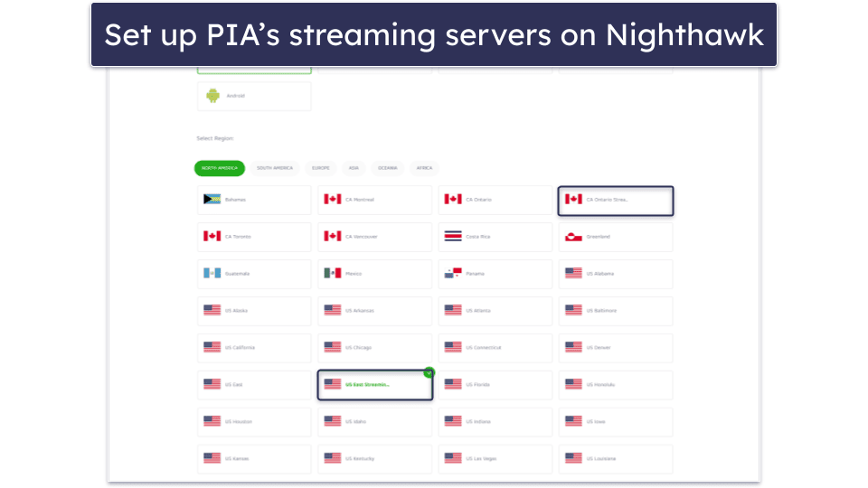Choose the US California server
The height and width of the screenshot is (488, 868).
253,348
